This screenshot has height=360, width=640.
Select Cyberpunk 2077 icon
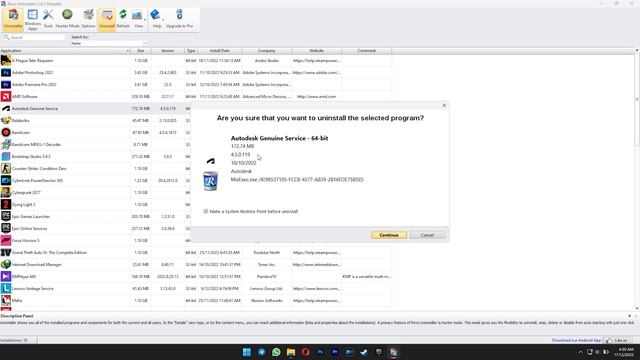[x=6, y=192]
